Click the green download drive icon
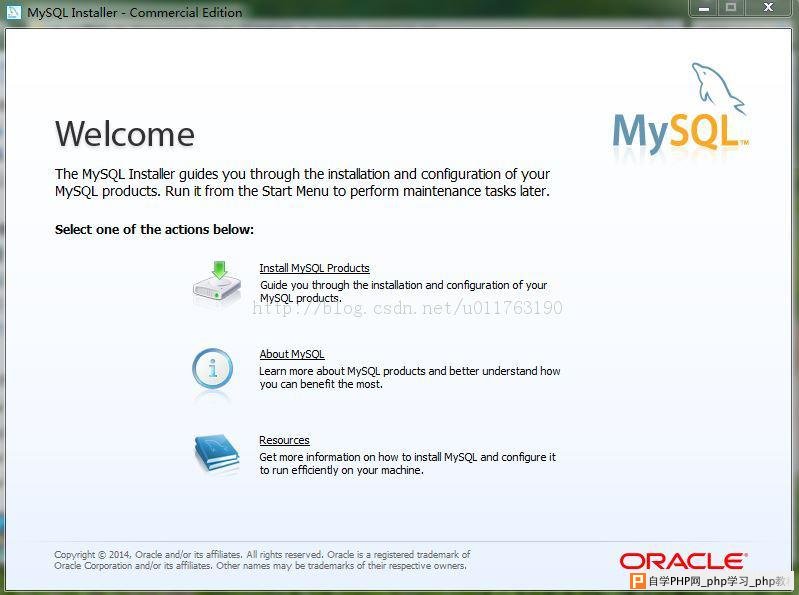This screenshot has height=595, width=799. (x=217, y=283)
